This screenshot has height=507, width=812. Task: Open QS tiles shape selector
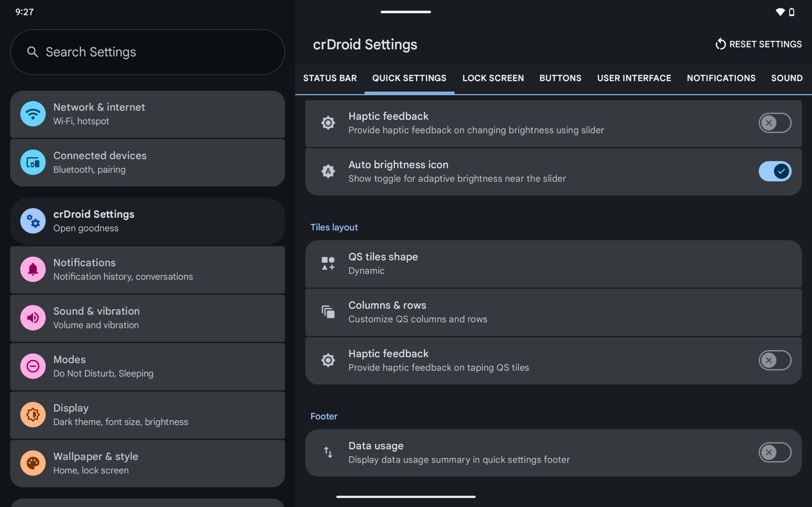pyautogui.click(x=553, y=264)
